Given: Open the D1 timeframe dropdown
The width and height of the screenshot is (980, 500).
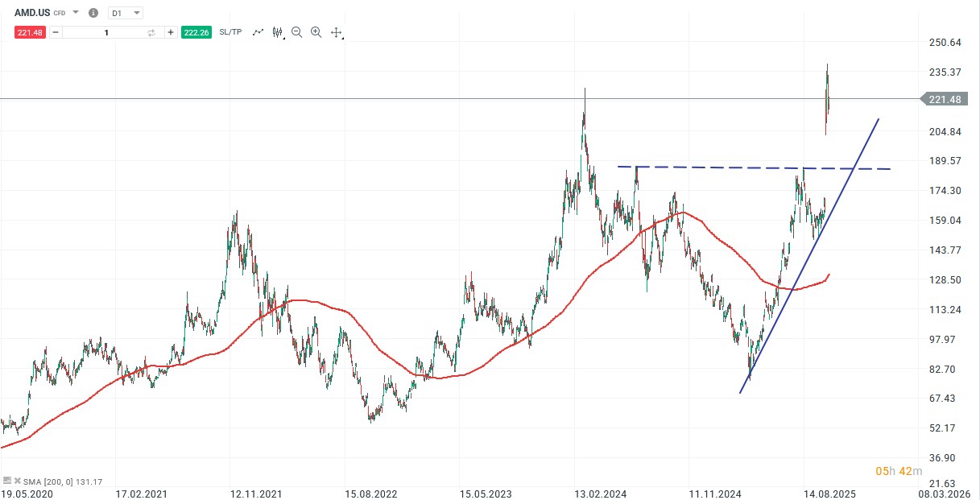Looking at the screenshot, I should 126,13.
